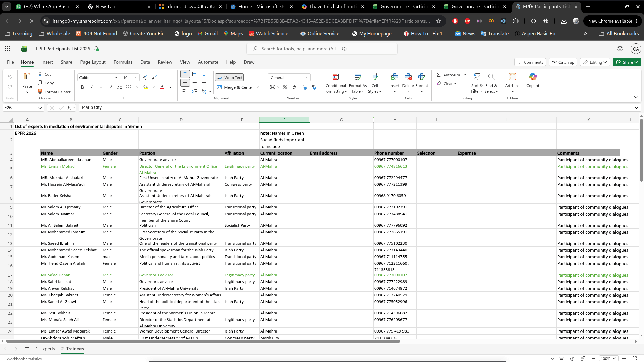Increase font size with the grow icon

click(145, 77)
